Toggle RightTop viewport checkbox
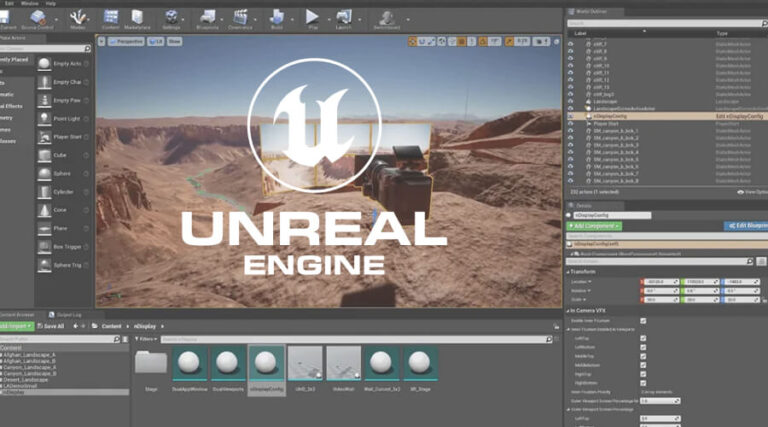The height and width of the screenshot is (427, 768). click(x=643, y=374)
